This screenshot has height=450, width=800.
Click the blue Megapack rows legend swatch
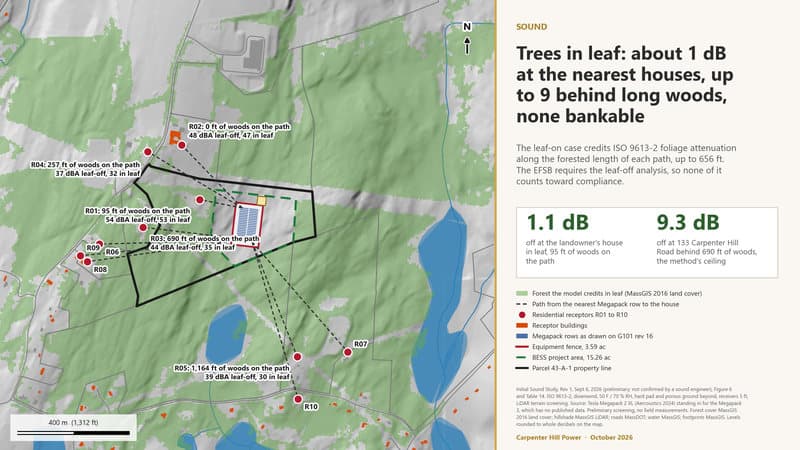[522, 336]
